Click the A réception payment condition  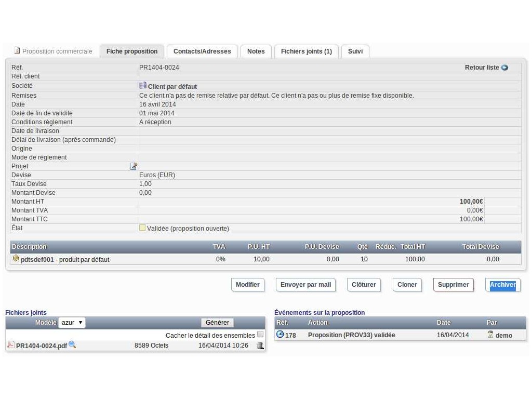click(155, 122)
